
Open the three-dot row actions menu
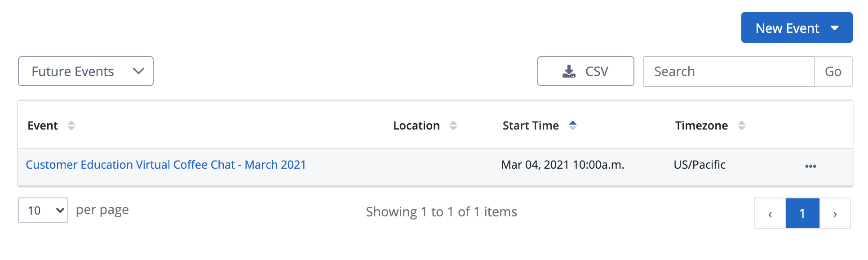tap(810, 166)
